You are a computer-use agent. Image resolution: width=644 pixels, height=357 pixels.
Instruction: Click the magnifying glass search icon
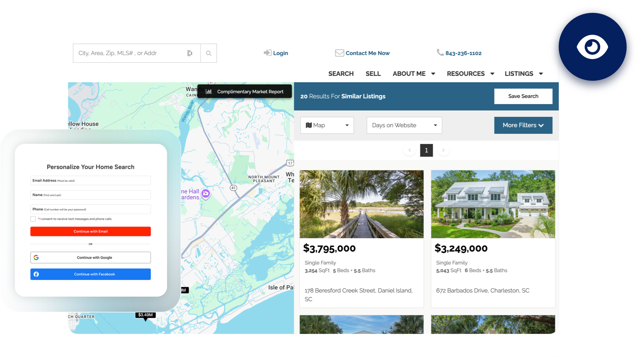tap(208, 53)
